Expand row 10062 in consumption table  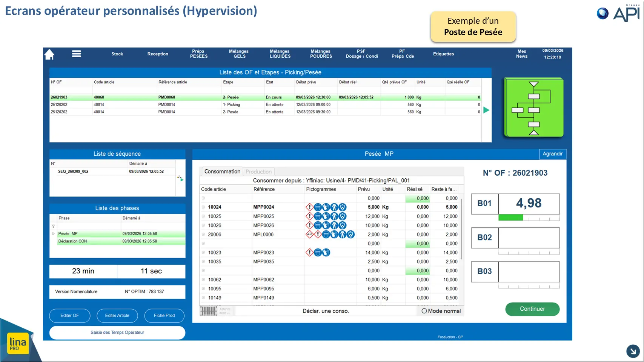[203, 280]
